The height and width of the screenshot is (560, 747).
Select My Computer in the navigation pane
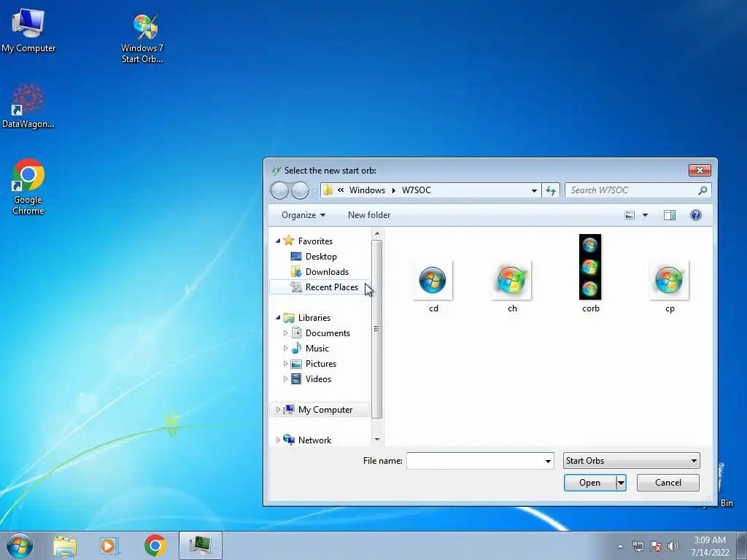click(x=325, y=410)
